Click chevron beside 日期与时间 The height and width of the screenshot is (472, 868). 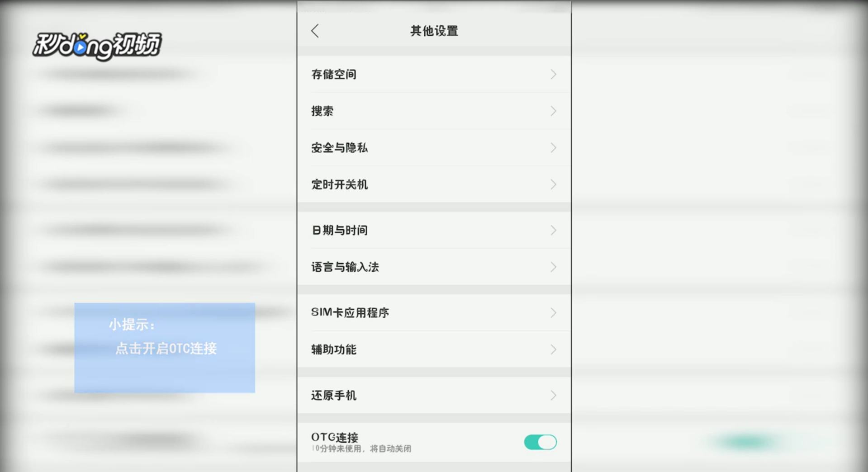(x=553, y=230)
